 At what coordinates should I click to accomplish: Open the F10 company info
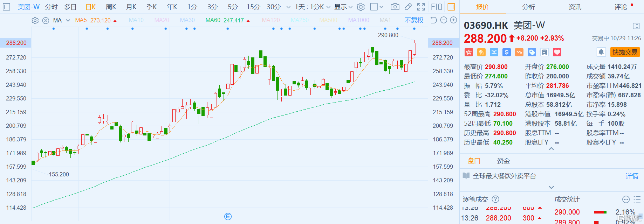(437, 7)
